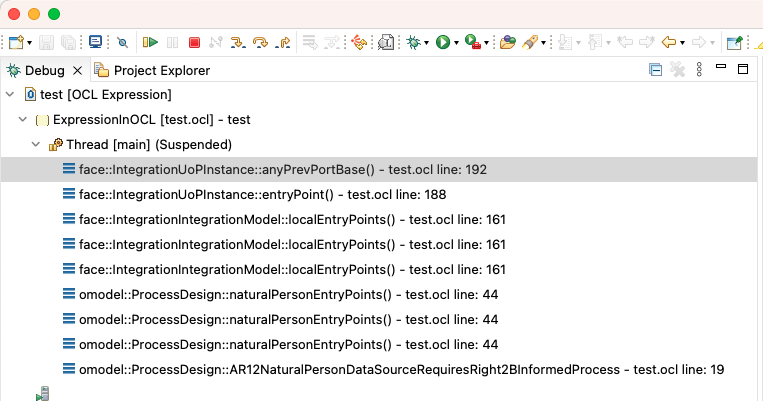This screenshot has height=401, width=763.
Task: Click the Skip All Breakpoints icon
Action: tap(122, 43)
